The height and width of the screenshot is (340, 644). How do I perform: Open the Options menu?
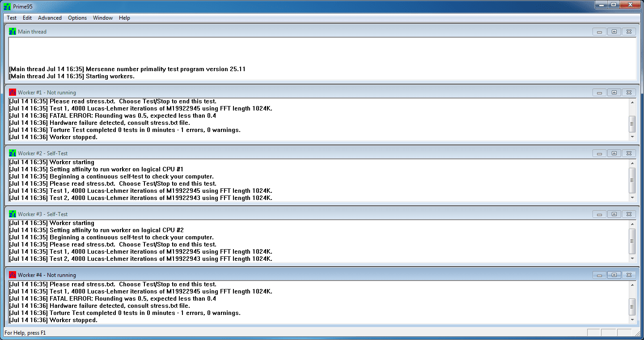pyautogui.click(x=77, y=18)
